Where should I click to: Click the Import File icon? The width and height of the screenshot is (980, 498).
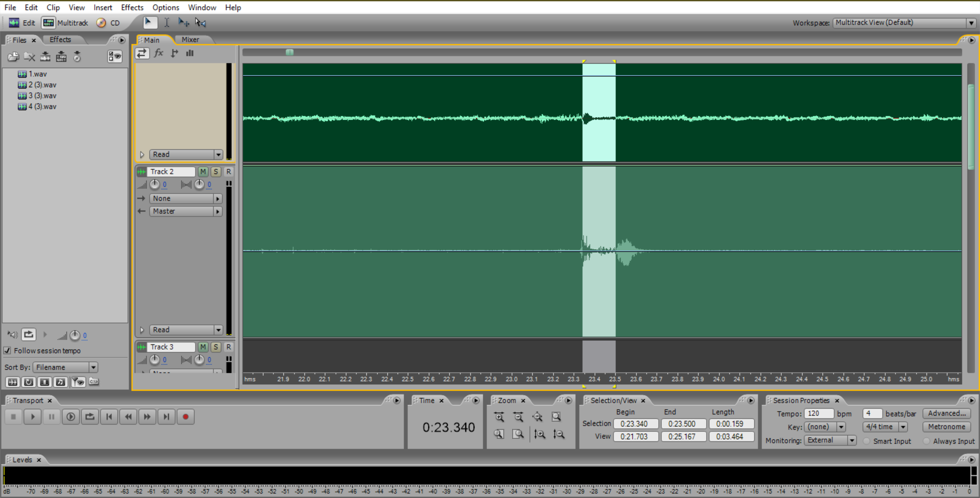13,57
